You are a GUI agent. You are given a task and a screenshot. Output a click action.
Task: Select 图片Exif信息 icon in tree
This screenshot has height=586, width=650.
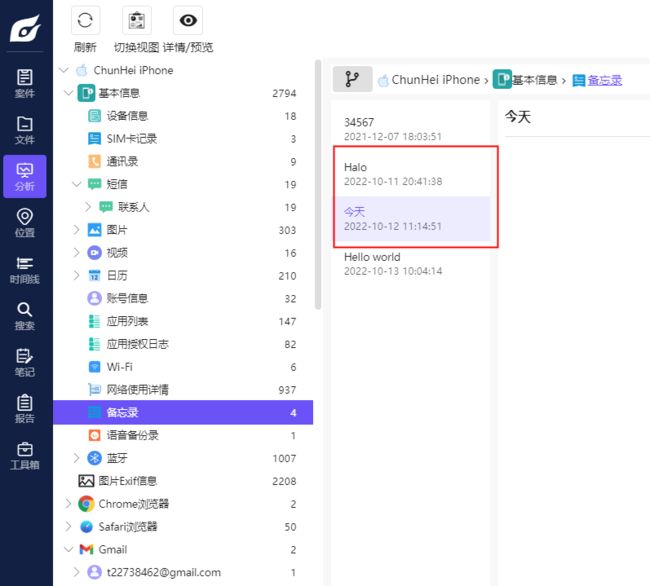pos(86,481)
